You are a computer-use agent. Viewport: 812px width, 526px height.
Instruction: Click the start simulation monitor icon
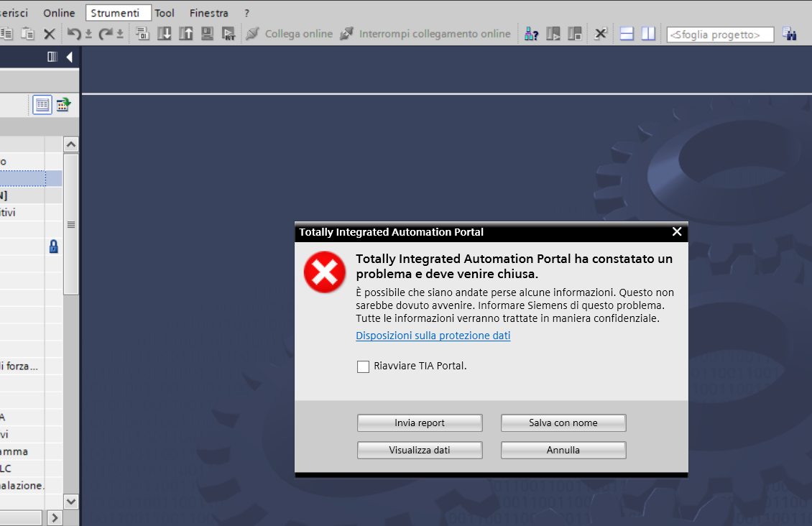(207, 34)
